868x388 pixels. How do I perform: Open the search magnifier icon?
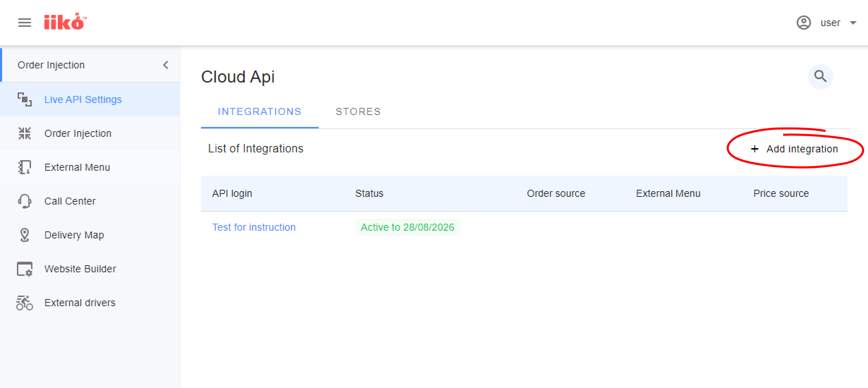(x=820, y=77)
